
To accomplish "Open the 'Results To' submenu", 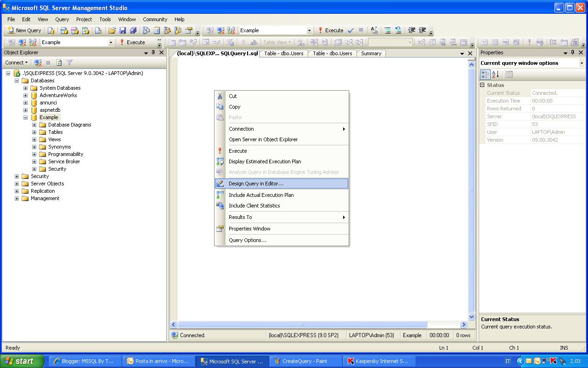I will pyautogui.click(x=282, y=217).
